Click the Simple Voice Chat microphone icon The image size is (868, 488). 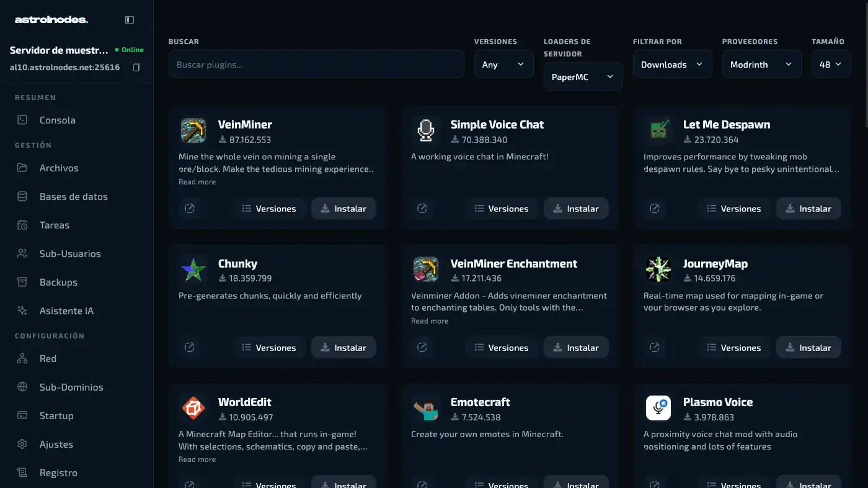pos(426,131)
